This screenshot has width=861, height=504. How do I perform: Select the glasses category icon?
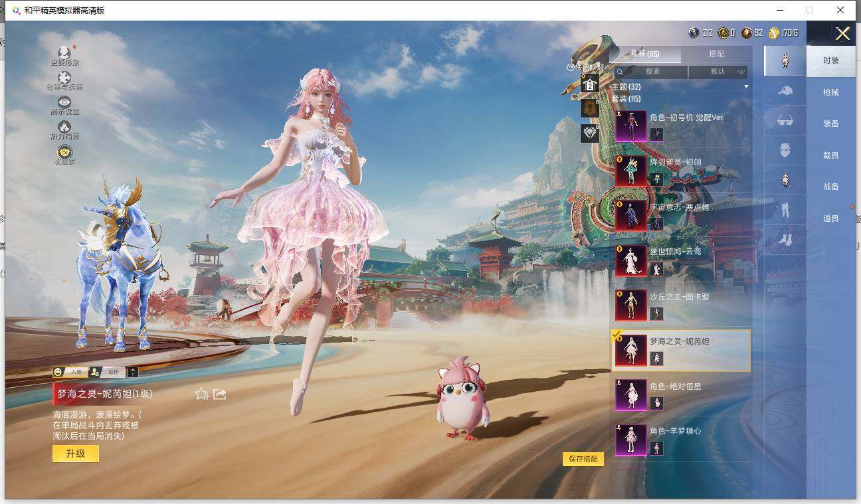click(785, 120)
